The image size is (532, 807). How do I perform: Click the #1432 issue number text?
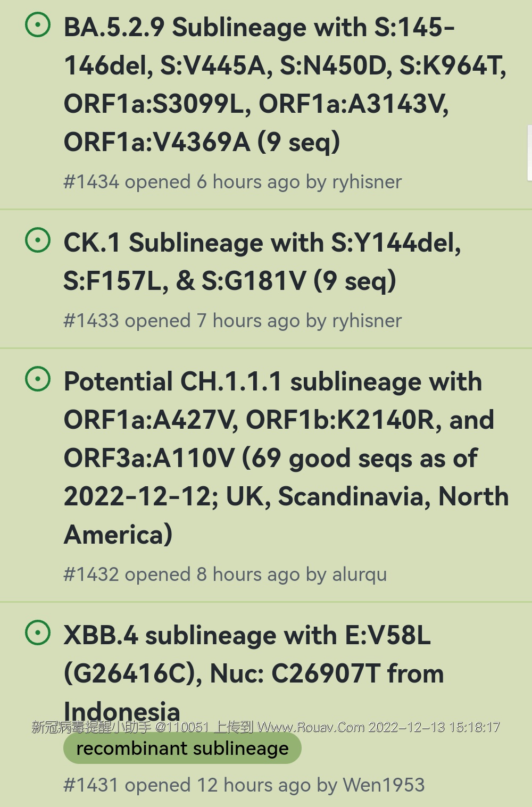(91, 575)
